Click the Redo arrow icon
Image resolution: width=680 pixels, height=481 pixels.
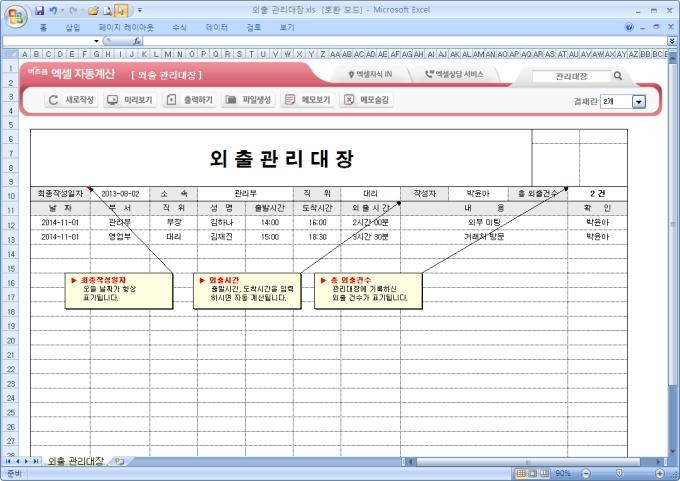73,10
